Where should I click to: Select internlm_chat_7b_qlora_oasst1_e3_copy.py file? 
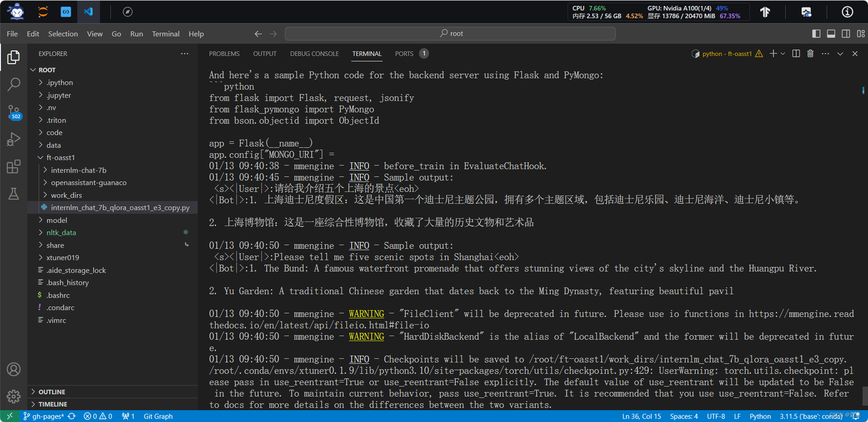pyautogui.click(x=113, y=207)
